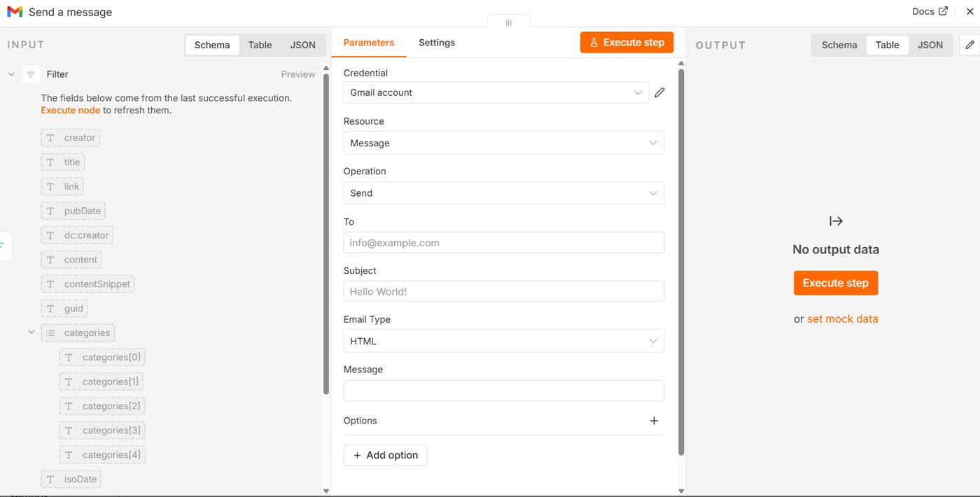Select the isoDate schema field

pyautogui.click(x=71, y=479)
